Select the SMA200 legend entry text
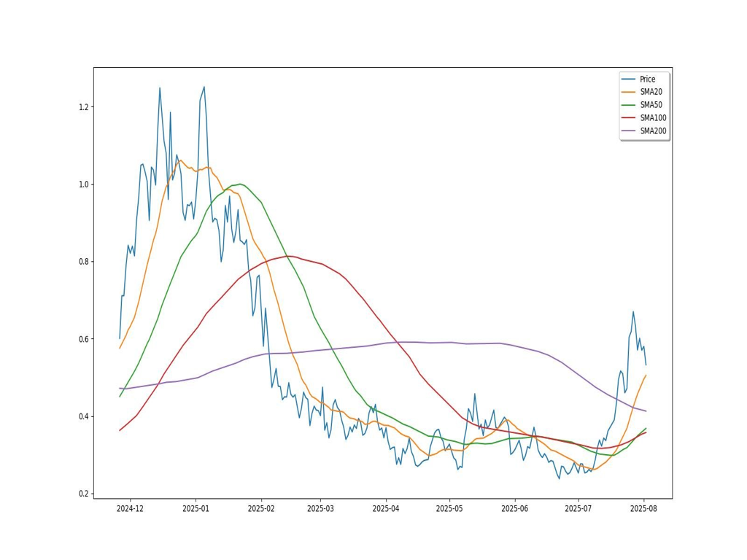Image resolution: width=747 pixels, height=560 pixels. tap(653, 131)
